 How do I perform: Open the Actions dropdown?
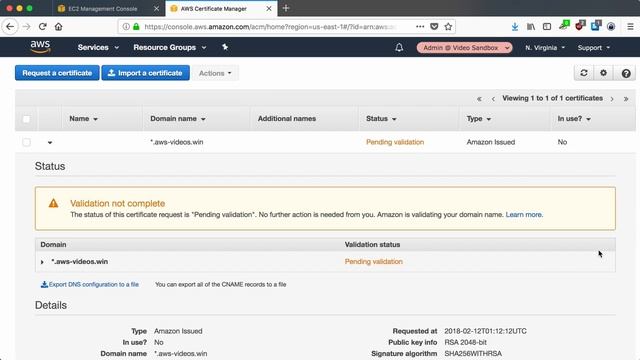coord(215,73)
